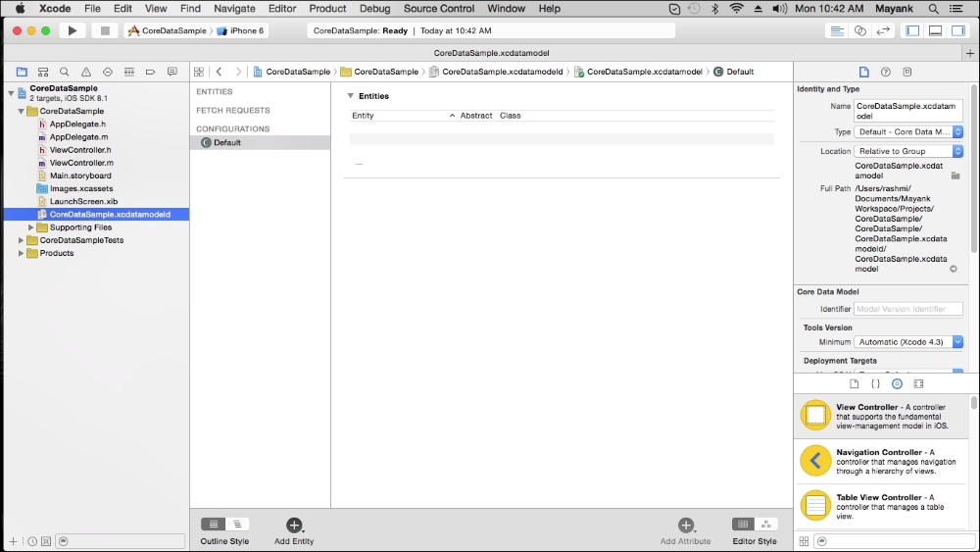Viewport: 980px width, 552px height.
Task: Open the Tools Version Minimum dropdown
Action: (908, 342)
